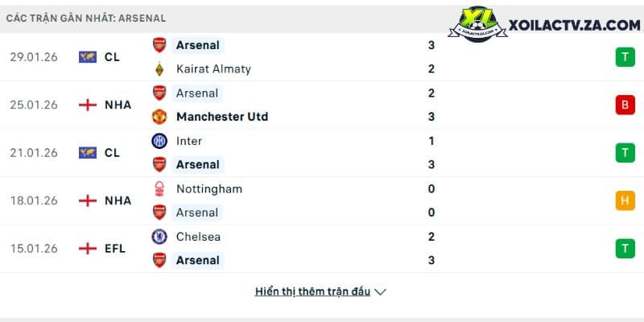
Task: Click the red B badge for Manchester Utd match
Action: [625, 105]
